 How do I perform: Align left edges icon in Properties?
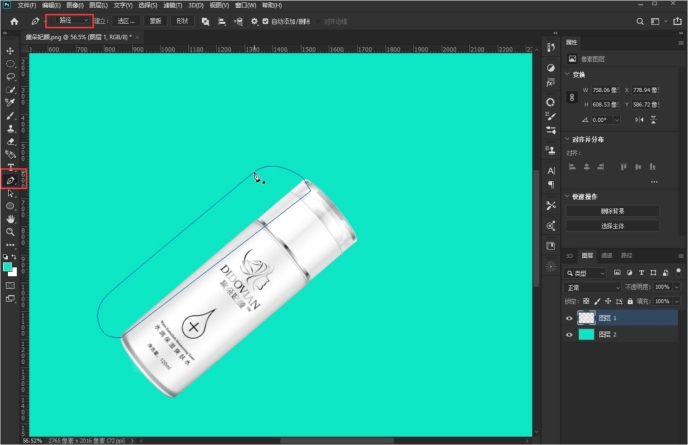(x=572, y=167)
